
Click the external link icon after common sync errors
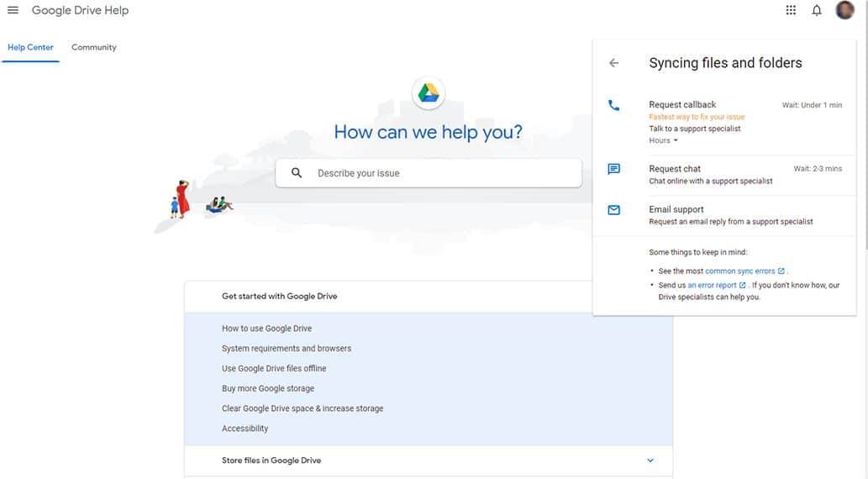[781, 271]
